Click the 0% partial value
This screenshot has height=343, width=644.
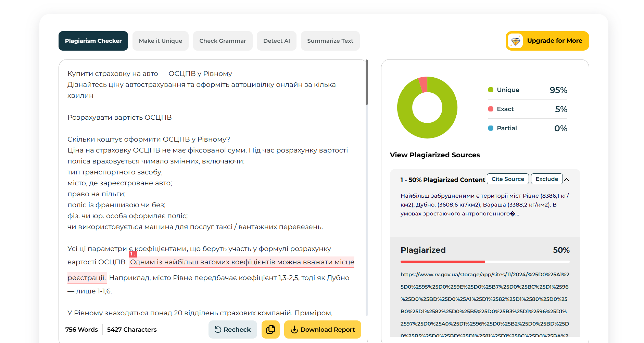561,128
